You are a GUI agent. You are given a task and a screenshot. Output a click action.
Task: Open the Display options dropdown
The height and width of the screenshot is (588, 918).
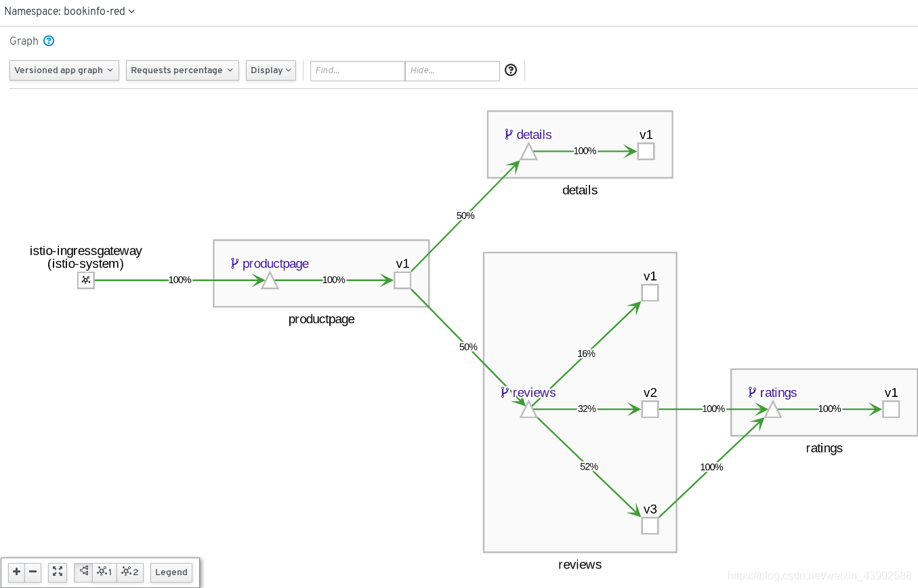click(271, 70)
